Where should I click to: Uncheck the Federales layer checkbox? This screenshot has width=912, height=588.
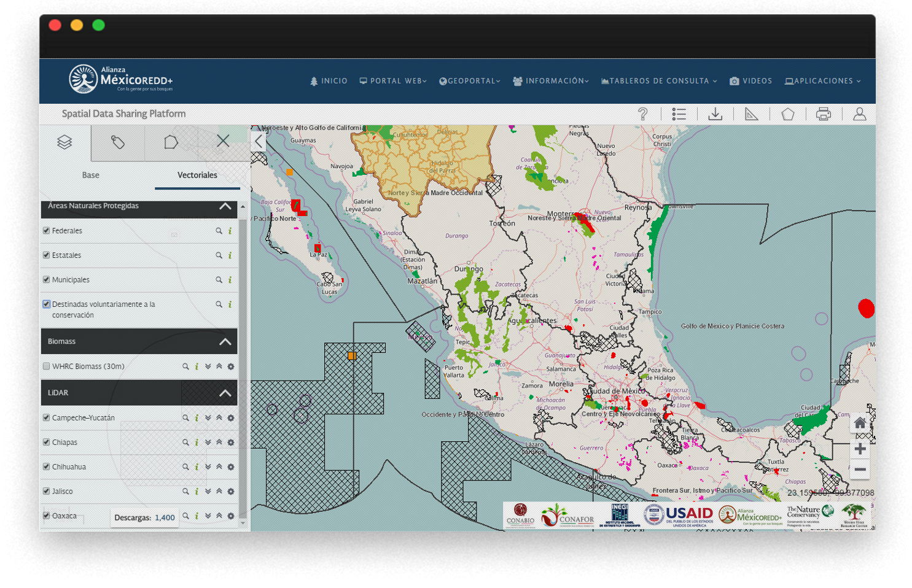46,231
